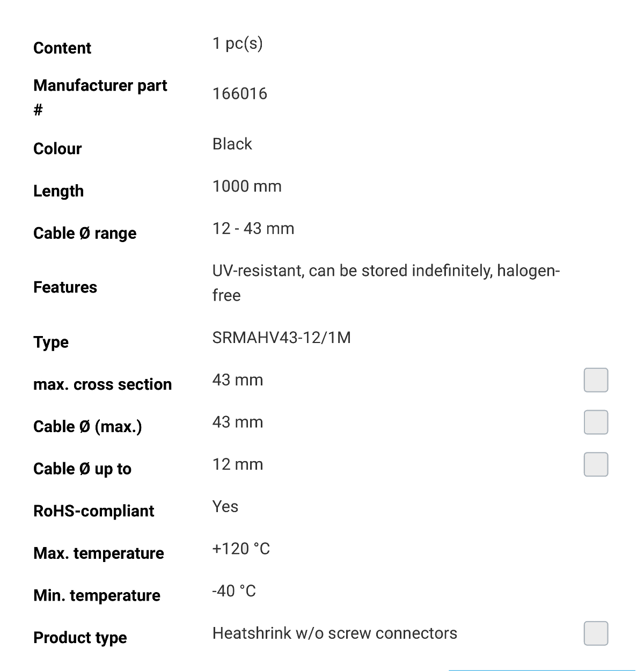This screenshot has height=671, width=644.
Task: Click the RoHS-compliant Yes value
Action: click(x=225, y=507)
